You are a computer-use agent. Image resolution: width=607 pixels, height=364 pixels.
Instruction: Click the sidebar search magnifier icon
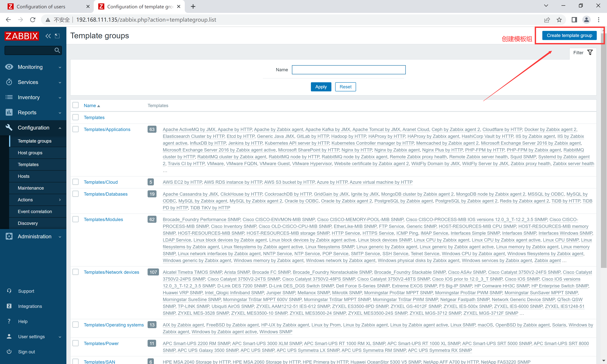click(57, 50)
